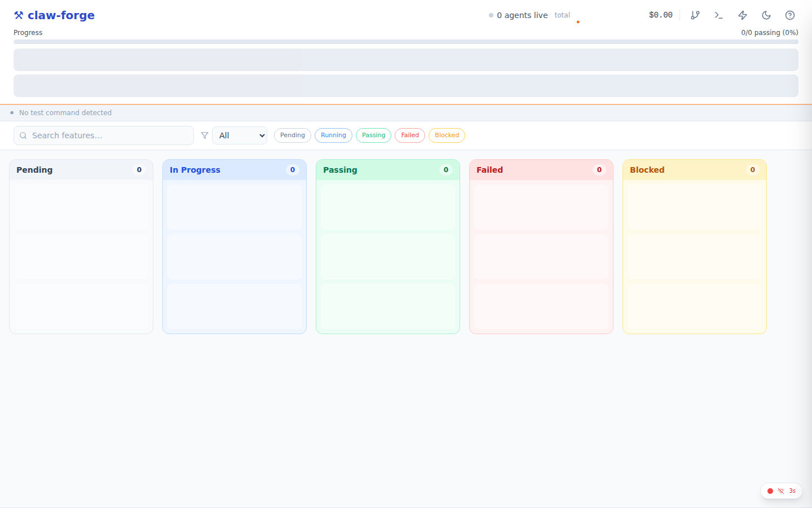The width and height of the screenshot is (812, 508).
Task: Click the search magnifier in the search bar
Action: [23, 135]
